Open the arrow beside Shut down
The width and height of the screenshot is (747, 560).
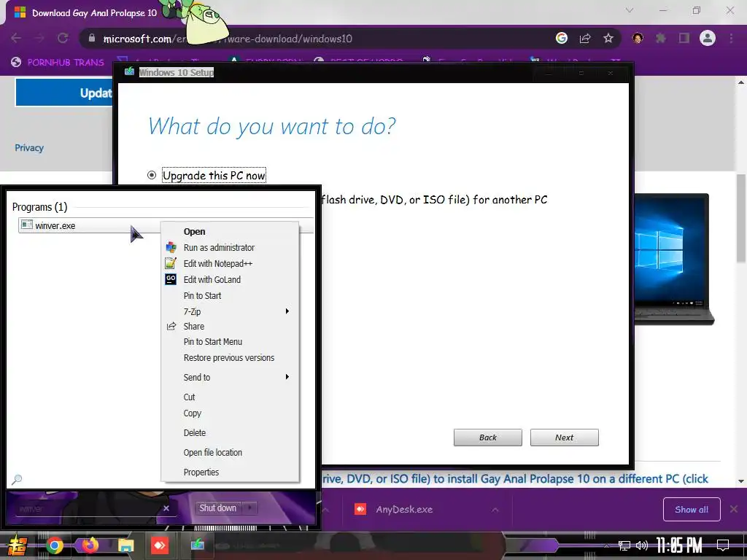[x=250, y=508]
